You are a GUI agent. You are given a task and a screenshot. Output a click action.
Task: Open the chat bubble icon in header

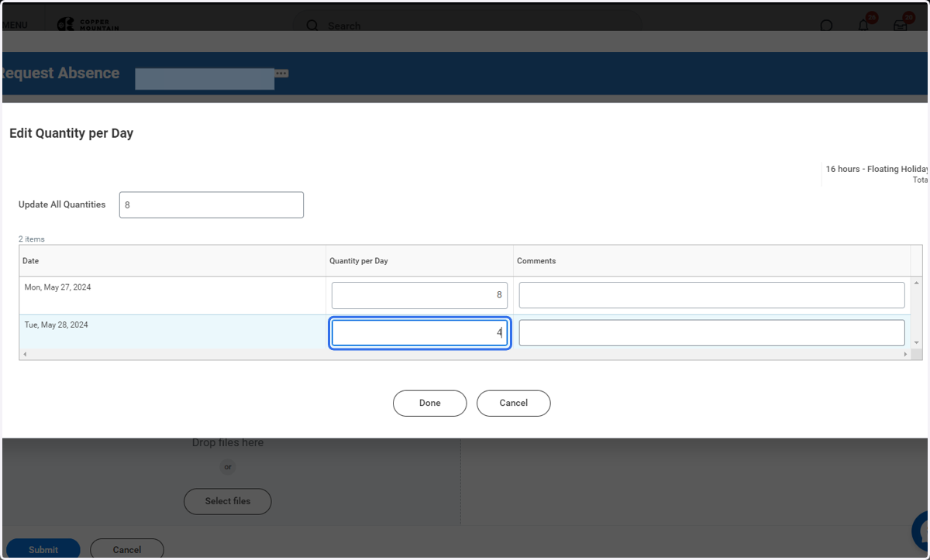[826, 26]
